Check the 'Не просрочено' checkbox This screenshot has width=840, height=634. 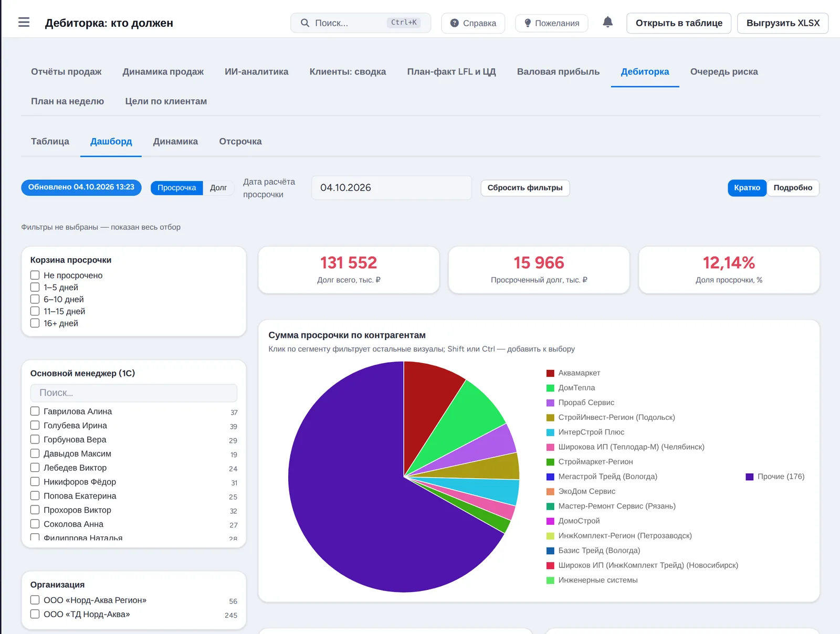pyautogui.click(x=35, y=275)
